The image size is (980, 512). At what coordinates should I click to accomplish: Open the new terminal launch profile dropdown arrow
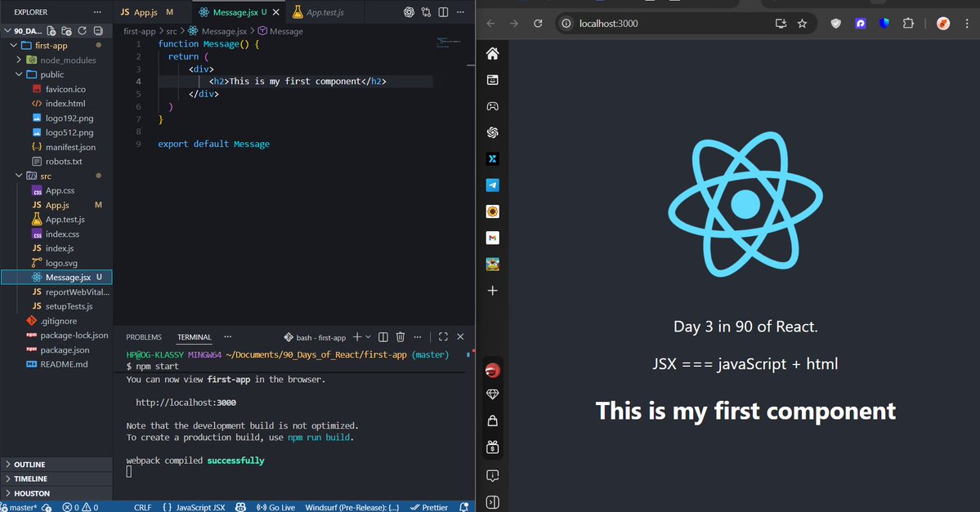click(x=368, y=336)
